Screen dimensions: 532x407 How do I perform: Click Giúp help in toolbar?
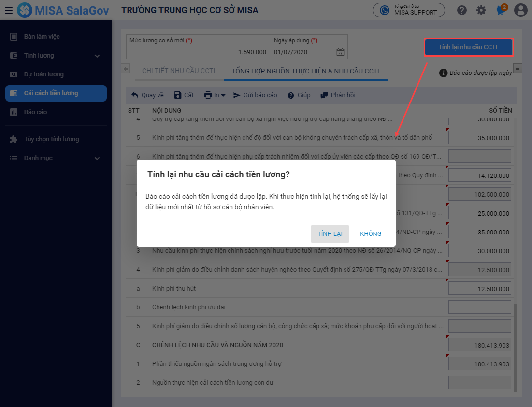[x=299, y=95]
